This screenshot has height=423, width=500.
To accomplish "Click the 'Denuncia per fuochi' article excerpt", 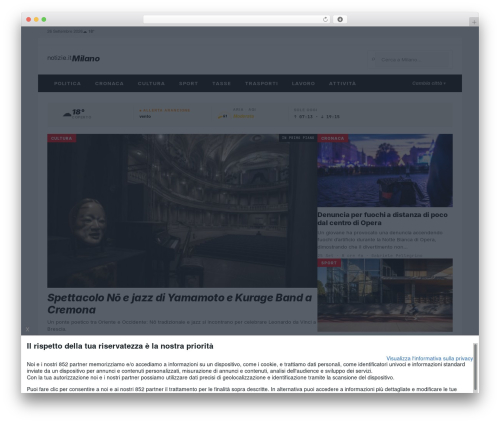I will pyautogui.click(x=380, y=240).
